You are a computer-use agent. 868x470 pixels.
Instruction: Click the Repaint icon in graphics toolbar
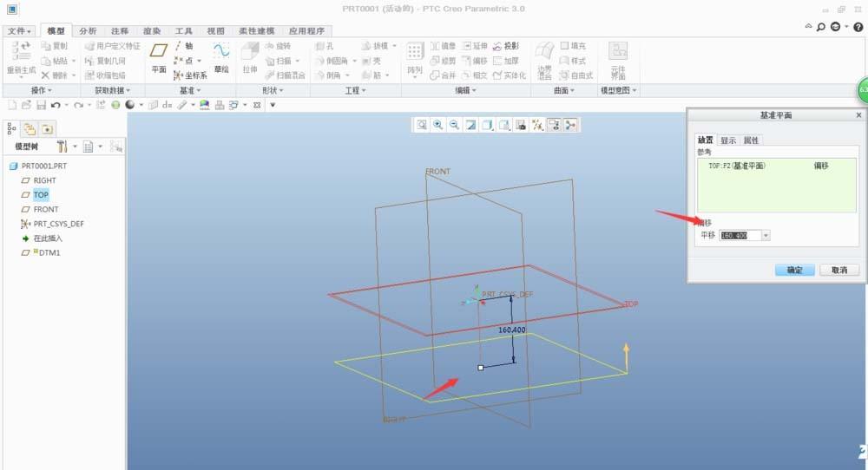coord(471,125)
